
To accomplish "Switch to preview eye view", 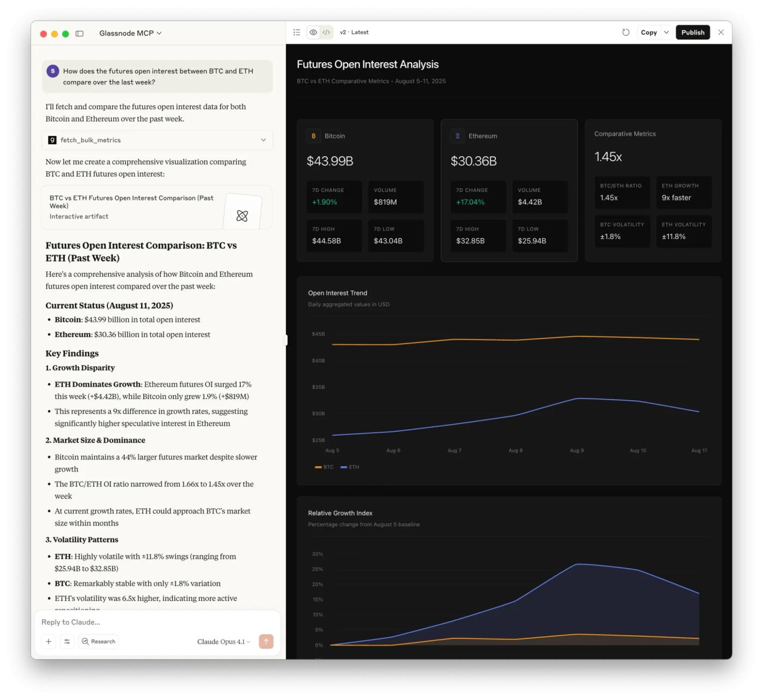I will click(x=313, y=32).
